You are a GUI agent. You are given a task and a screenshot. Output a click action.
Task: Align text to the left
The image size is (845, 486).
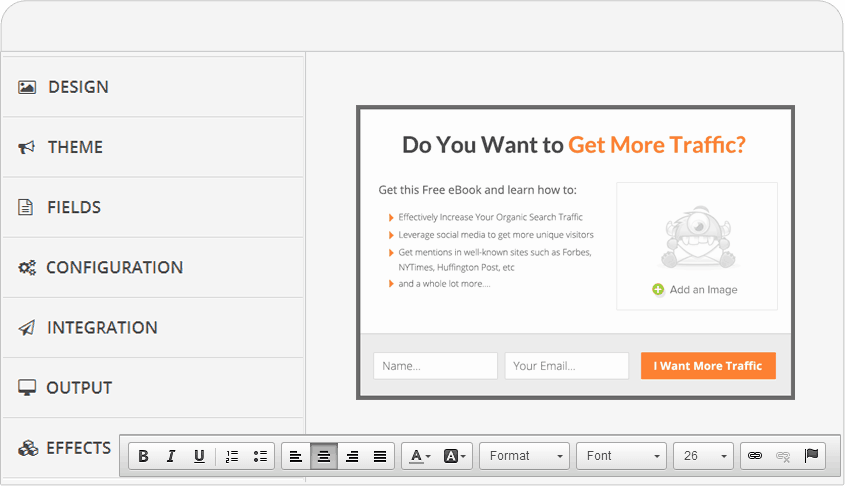[x=296, y=456]
